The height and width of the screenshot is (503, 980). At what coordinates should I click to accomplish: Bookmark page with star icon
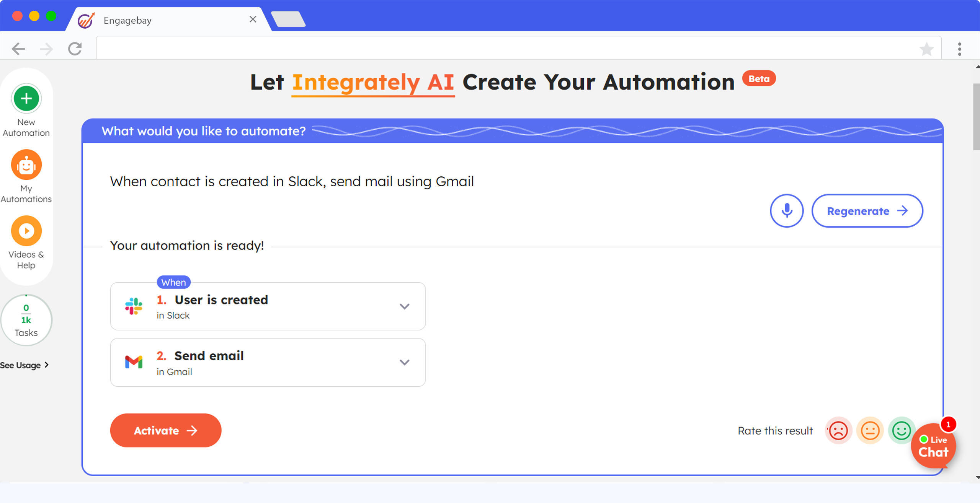[x=927, y=49]
